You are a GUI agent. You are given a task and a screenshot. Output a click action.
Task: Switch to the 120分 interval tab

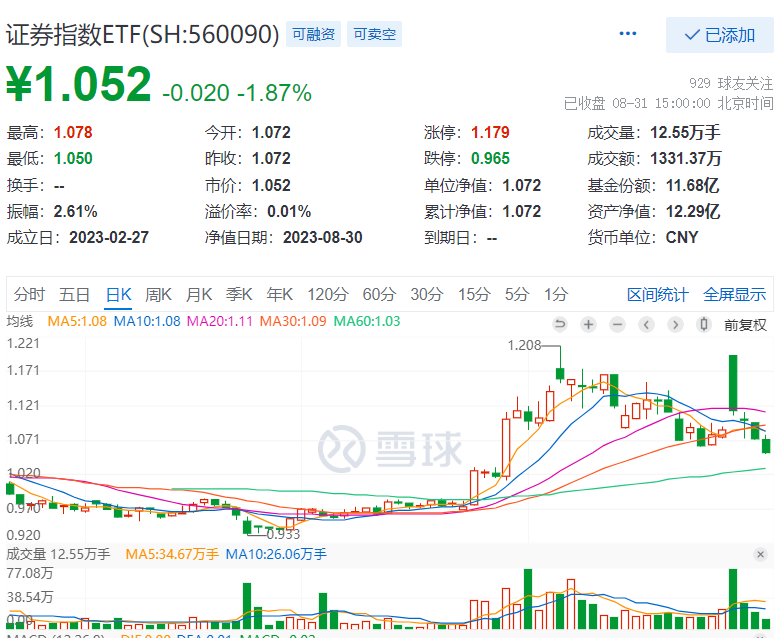point(327,294)
